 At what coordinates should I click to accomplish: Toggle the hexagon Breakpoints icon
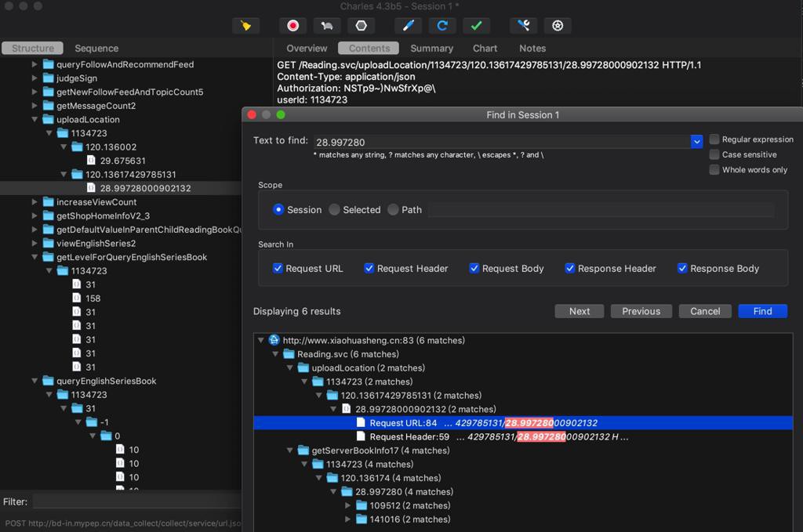coord(361,26)
